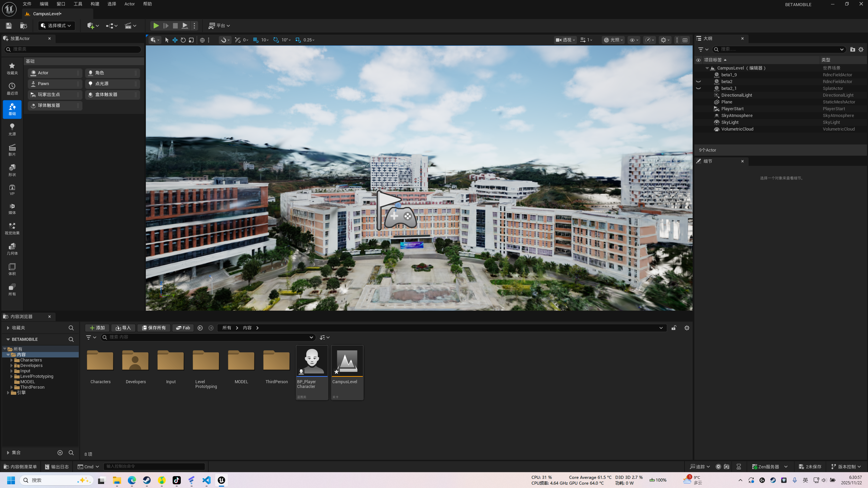Click the 导入 import button
868x488 pixels.
[x=123, y=328]
